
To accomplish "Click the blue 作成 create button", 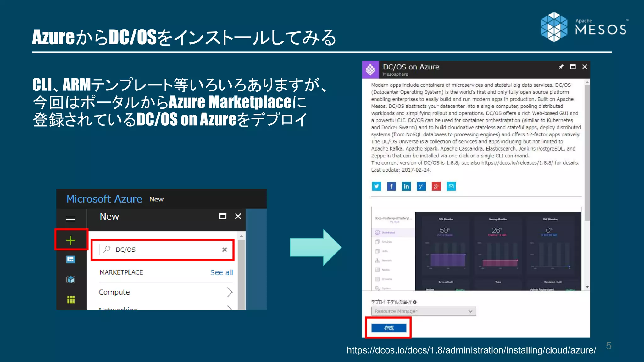I will 389,328.
